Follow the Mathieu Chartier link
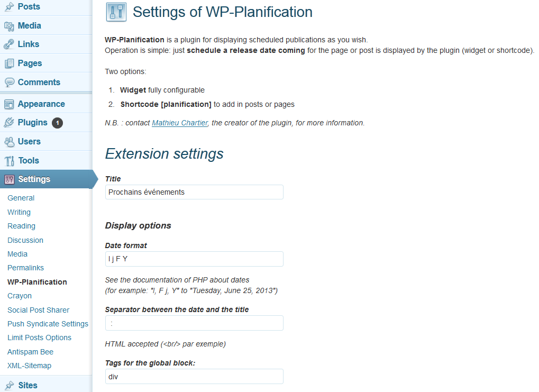 click(x=180, y=123)
